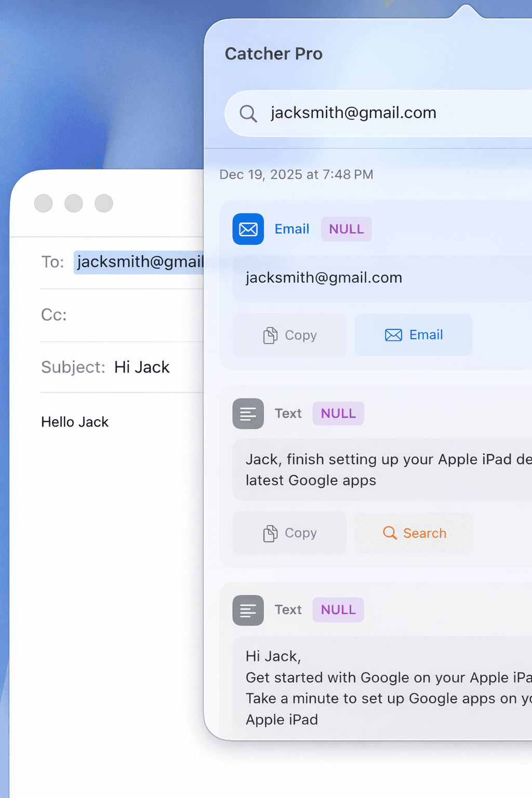The image size is (532, 798).
Task: Select the 'Hi Jack, Get started' text snippet
Action: click(x=389, y=688)
